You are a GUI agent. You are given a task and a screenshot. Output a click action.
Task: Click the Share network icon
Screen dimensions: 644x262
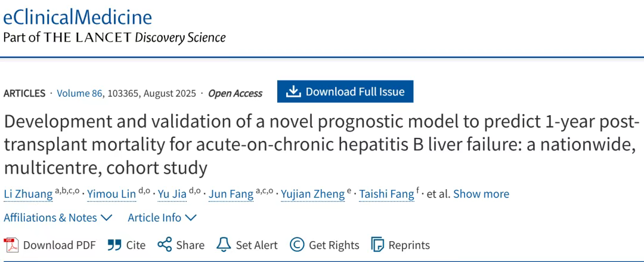165,245
